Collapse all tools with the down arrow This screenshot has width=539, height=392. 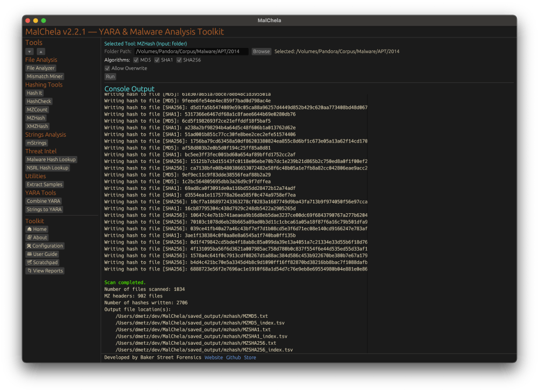(29, 51)
